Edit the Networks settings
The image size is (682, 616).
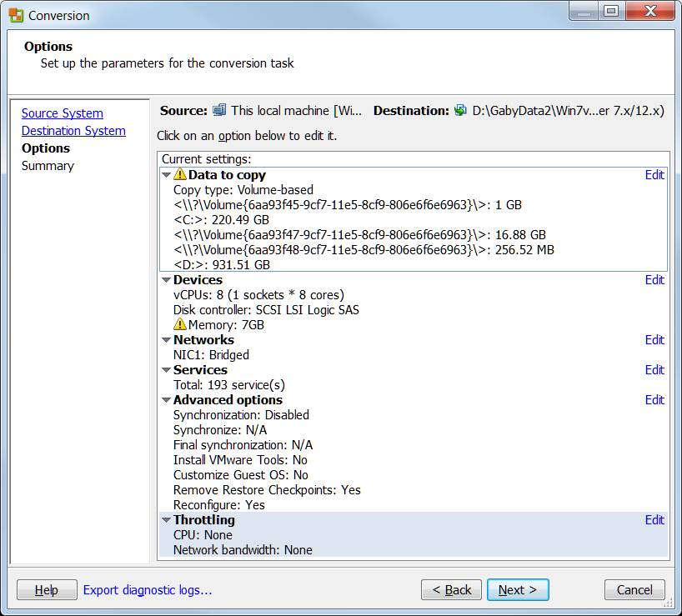tap(654, 340)
